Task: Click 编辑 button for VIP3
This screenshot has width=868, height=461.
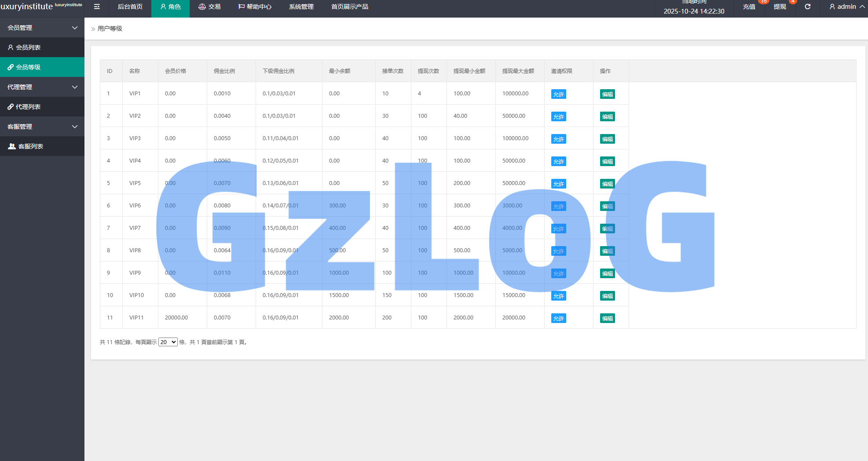Action: click(607, 139)
